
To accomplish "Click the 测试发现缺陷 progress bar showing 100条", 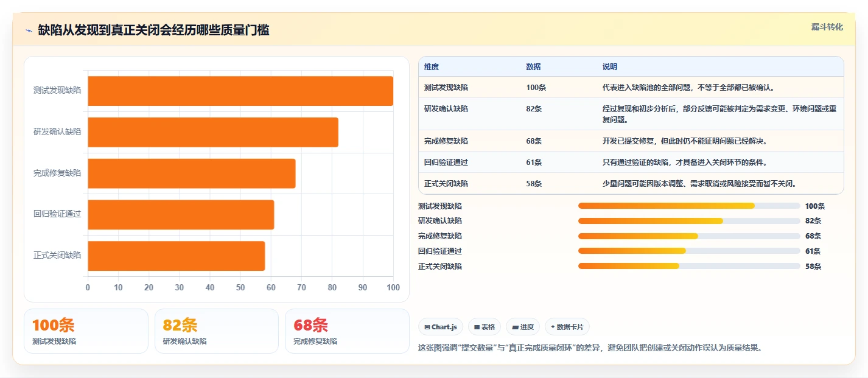I will point(689,206).
